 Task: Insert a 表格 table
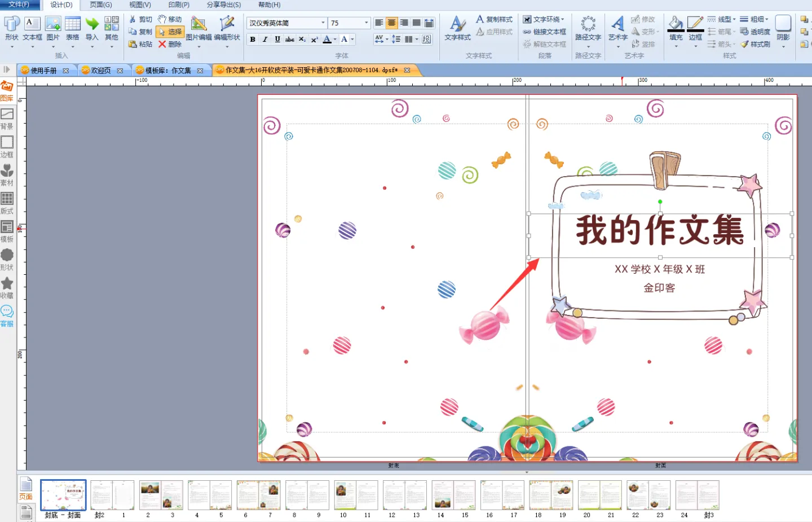click(x=73, y=29)
